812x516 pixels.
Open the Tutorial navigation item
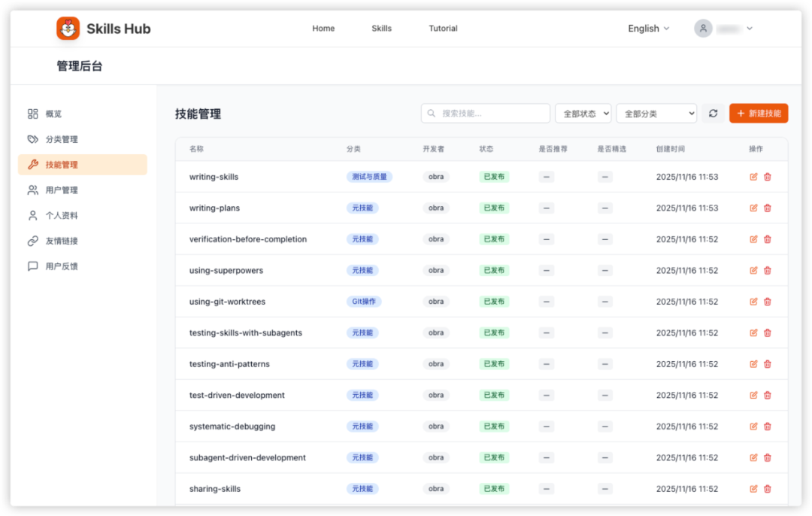(x=443, y=28)
